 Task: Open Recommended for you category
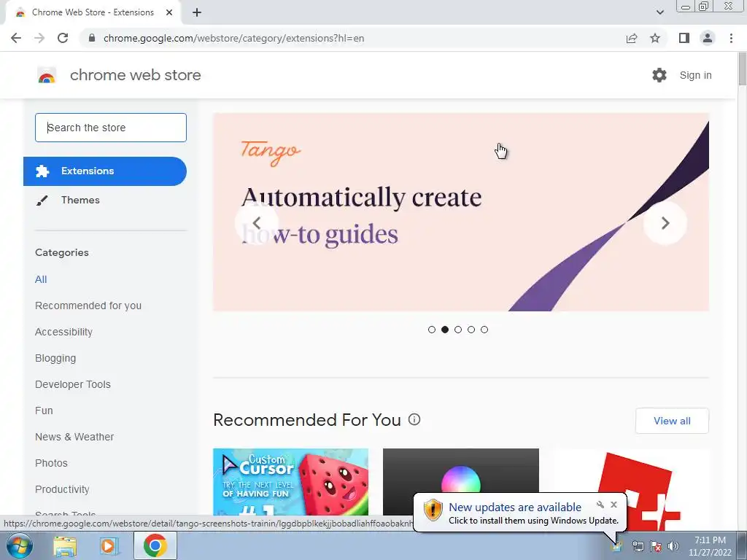tap(88, 306)
